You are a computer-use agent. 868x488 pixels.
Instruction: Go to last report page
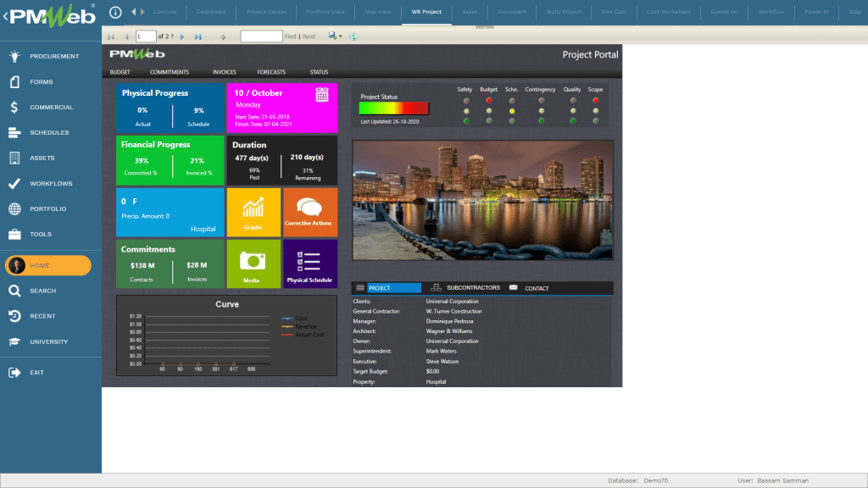[198, 37]
